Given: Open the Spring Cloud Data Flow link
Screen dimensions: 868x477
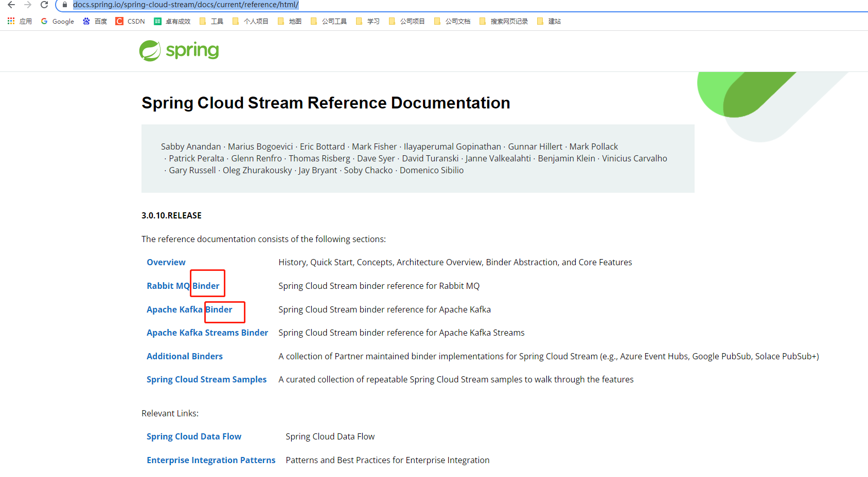Looking at the screenshot, I should (x=194, y=436).
